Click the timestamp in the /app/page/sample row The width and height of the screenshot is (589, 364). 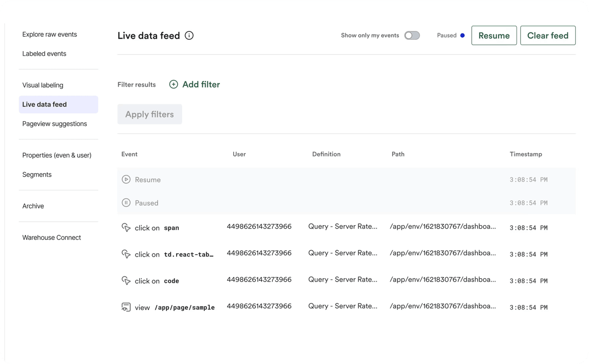point(529,307)
